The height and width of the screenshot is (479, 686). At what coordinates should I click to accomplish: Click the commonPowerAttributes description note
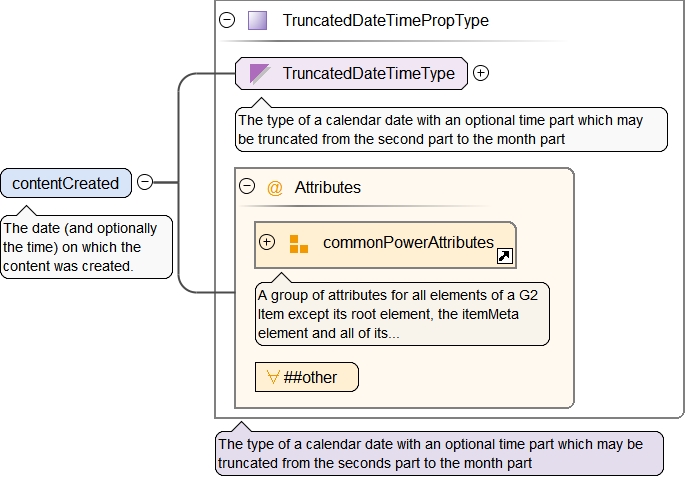[x=402, y=314]
